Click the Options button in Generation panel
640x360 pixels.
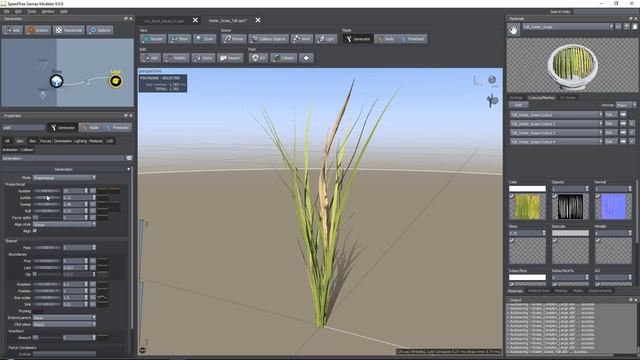pyautogui.click(x=100, y=30)
